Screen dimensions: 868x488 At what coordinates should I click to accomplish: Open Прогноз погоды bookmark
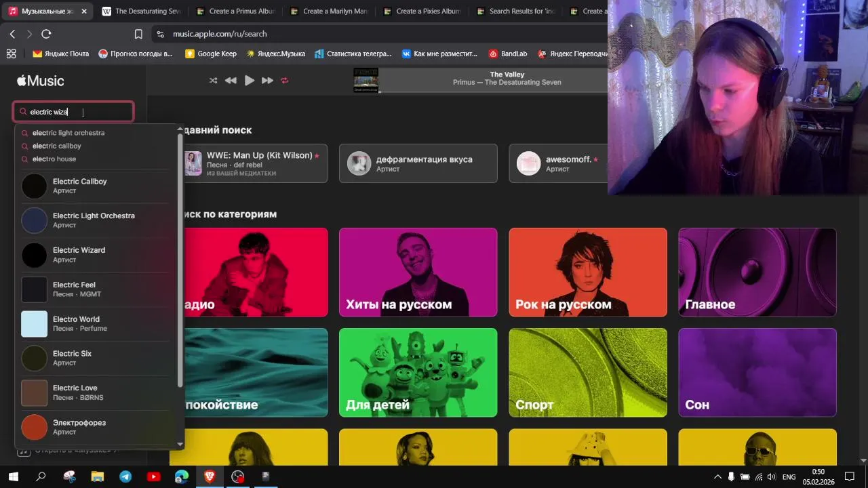pos(136,54)
